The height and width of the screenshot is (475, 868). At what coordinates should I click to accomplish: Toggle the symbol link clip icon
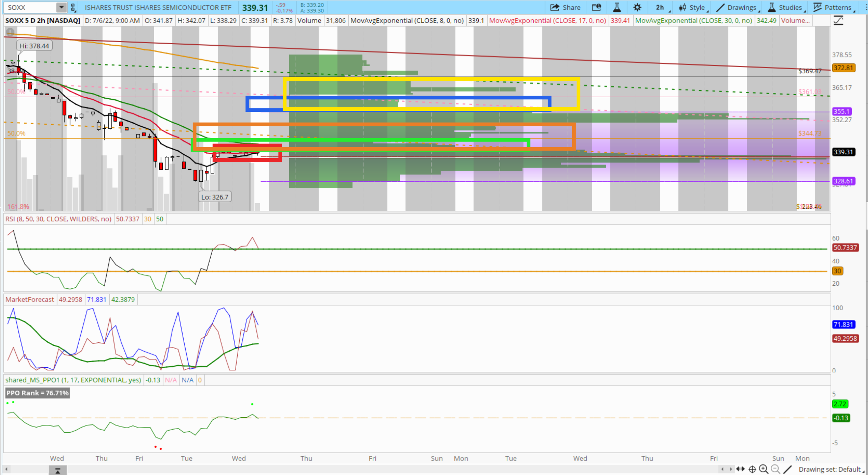(73, 7)
